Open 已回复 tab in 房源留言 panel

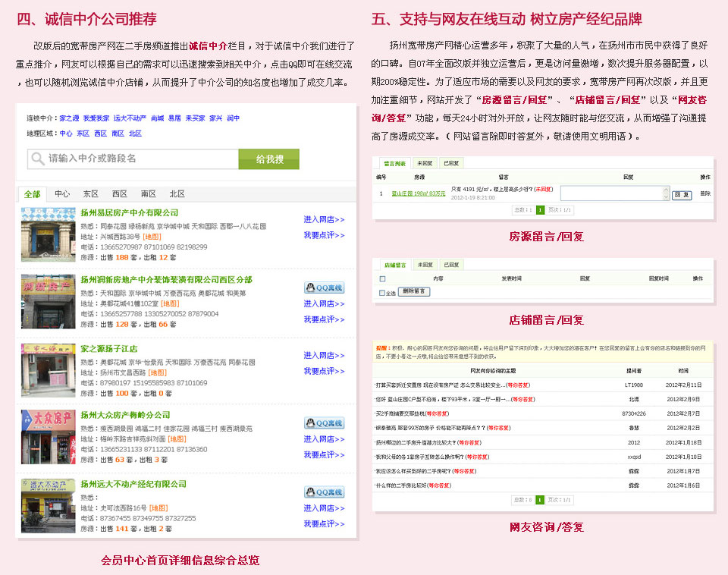(451, 164)
